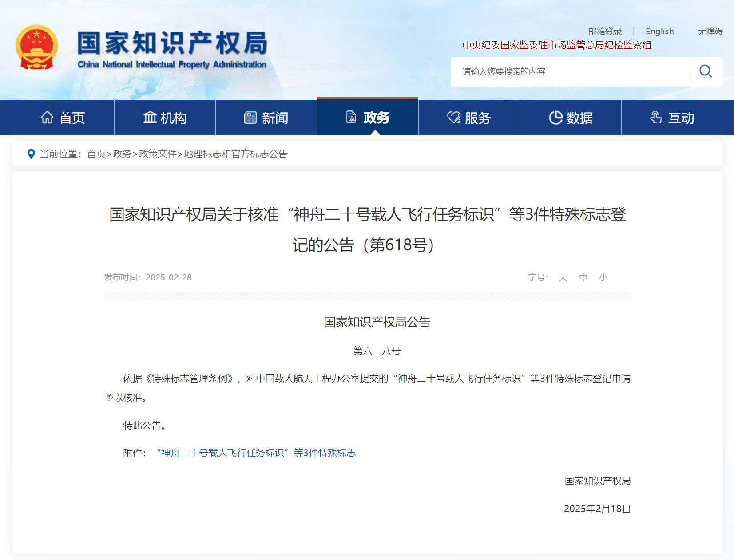Click the home icon in navigation
The image size is (734, 560).
[47, 117]
